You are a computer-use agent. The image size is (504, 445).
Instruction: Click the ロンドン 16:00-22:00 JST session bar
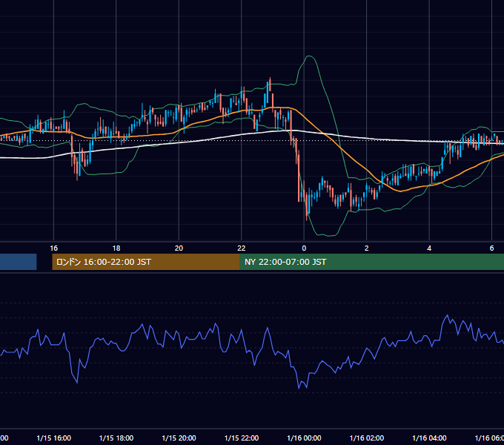(x=146, y=262)
